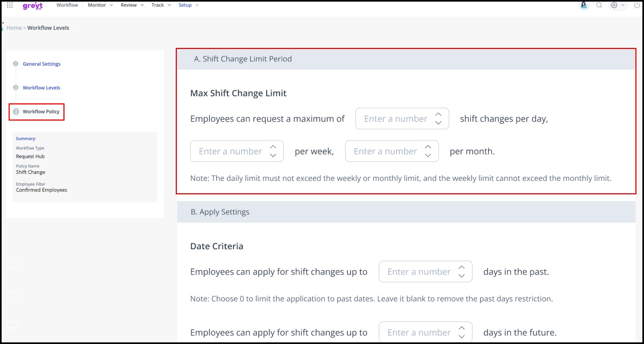This screenshot has width=644, height=344.
Task: Open the apps grid launcher
Action: click(x=10, y=5)
